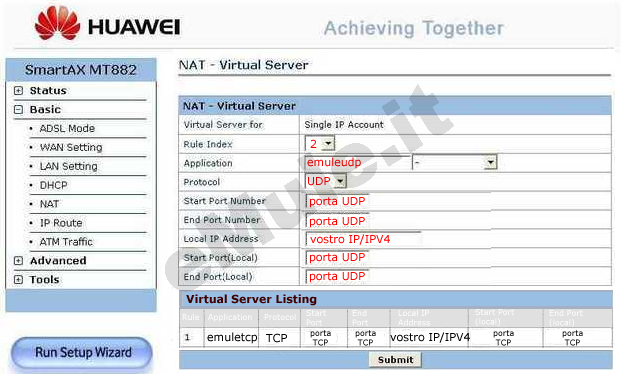Click the End Port Number field
This screenshot has height=374, width=621.
coord(337,221)
